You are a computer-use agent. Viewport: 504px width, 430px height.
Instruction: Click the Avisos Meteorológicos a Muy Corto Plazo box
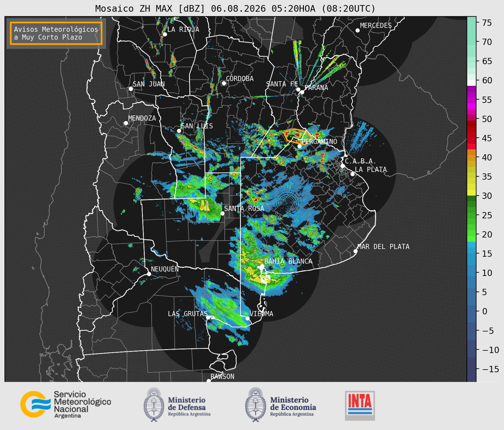[56, 33]
